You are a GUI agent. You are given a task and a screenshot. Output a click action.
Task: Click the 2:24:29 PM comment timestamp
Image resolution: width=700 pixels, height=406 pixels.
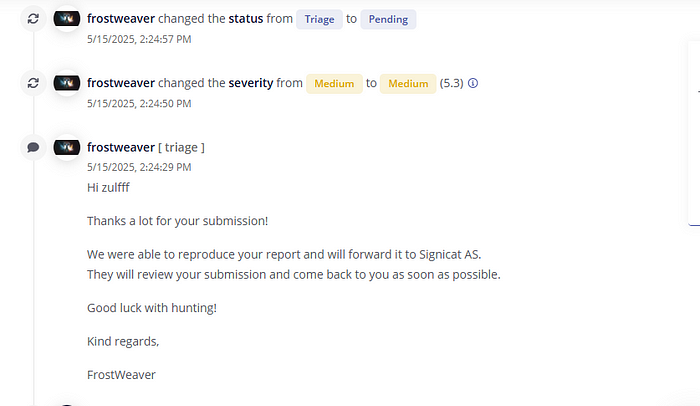coord(139,167)
